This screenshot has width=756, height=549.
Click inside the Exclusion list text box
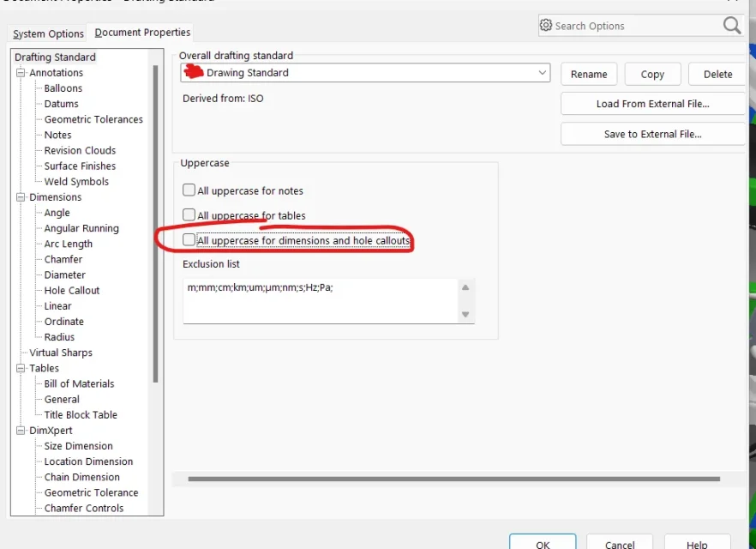(x=321, y=300)
